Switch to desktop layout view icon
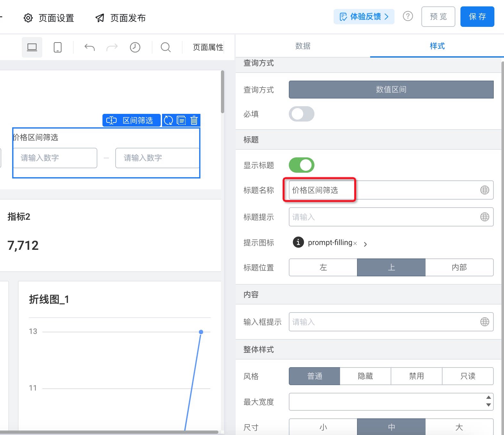This screenshot has width=504, height=435. coord(32,47)
